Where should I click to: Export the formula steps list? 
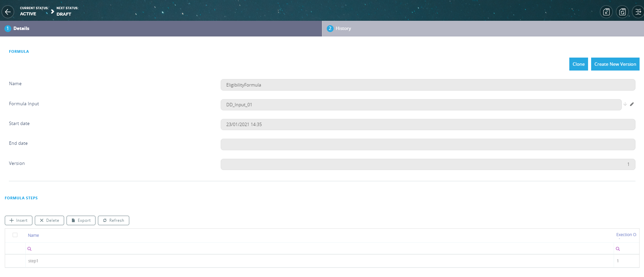tap(81, 220)
